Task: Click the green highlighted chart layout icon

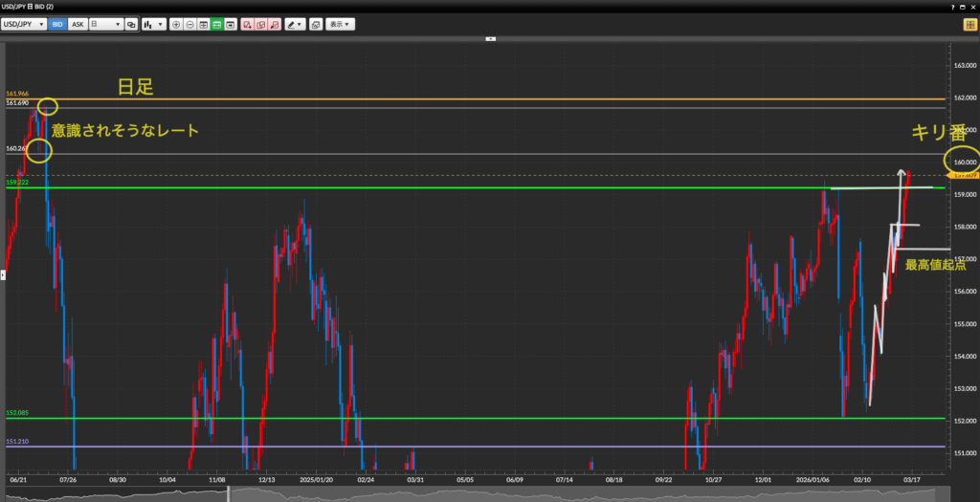Action: (x=217, y=24)
